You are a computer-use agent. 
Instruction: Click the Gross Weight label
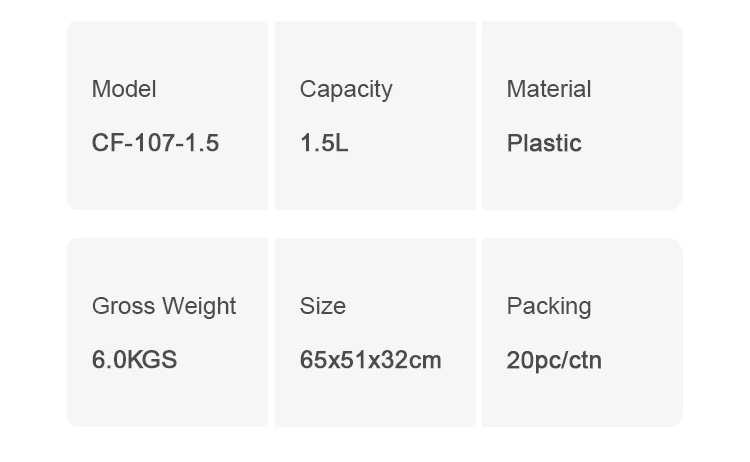[x=164, y=306]
